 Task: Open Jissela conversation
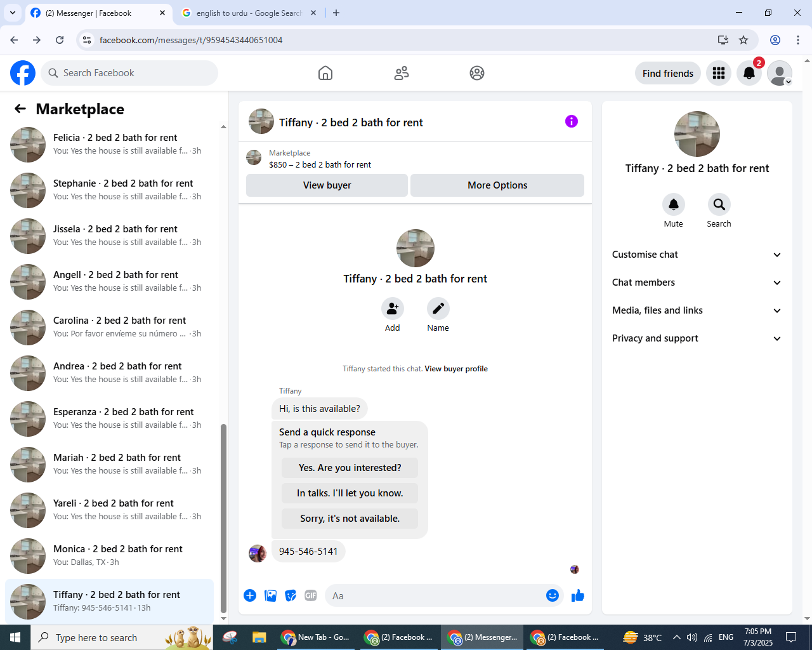[x=109, y=236]
